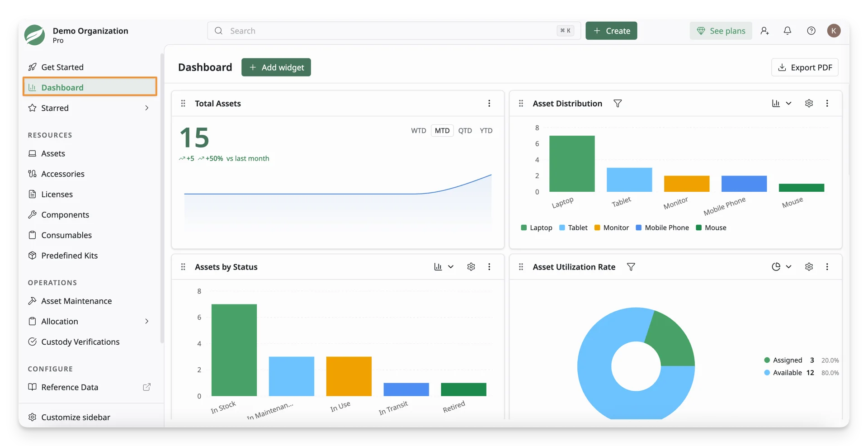Viewport: 868px width, 446px height.
Task: Click the invite user icon
Action: 764,31
